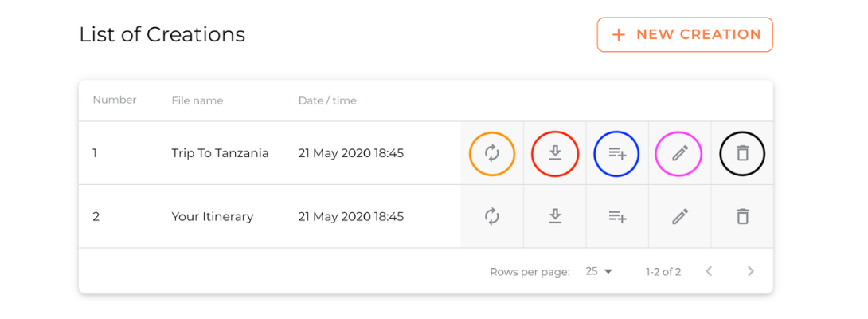Select the Your Itinerary file name
This screenshot has width=868, height=319.
[212, 216]
